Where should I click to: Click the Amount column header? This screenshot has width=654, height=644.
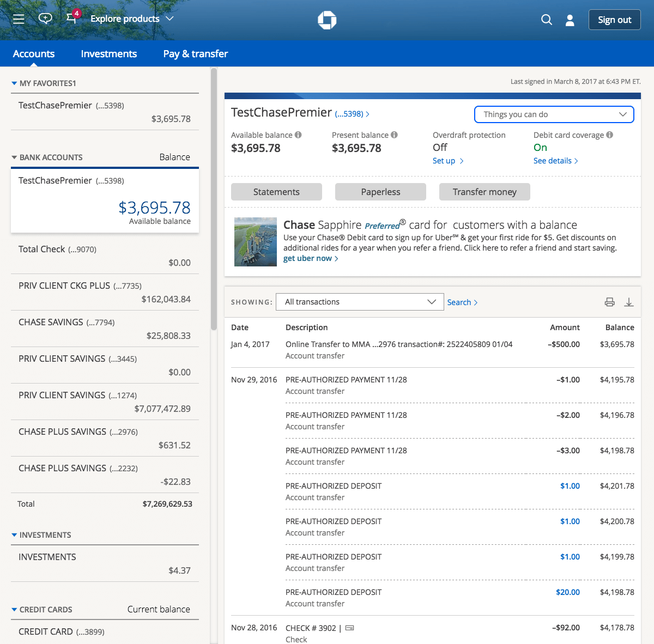565,327
